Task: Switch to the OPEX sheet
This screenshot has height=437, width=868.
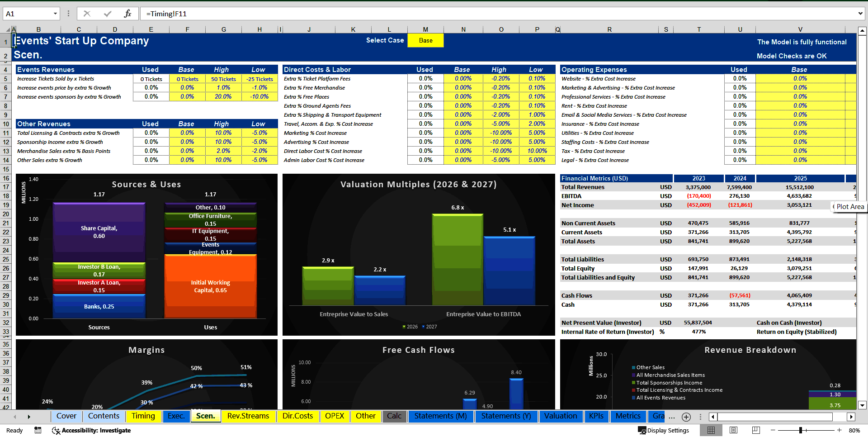Action: tap(335, 416)
